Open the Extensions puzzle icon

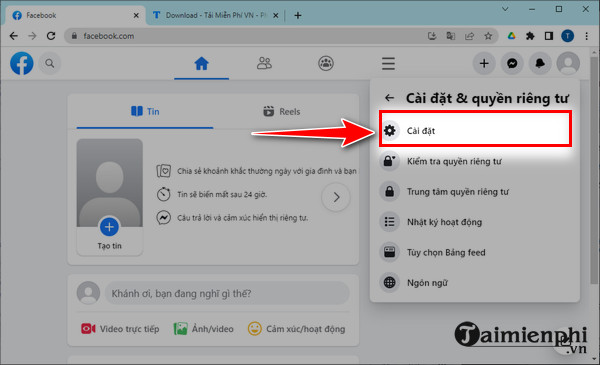[x=530, y=36]
